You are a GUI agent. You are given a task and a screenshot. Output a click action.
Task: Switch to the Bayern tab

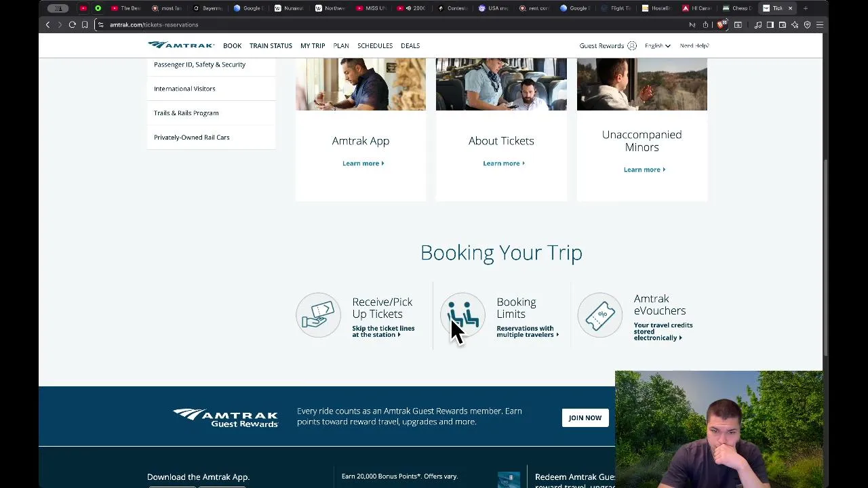pos(208,8)
